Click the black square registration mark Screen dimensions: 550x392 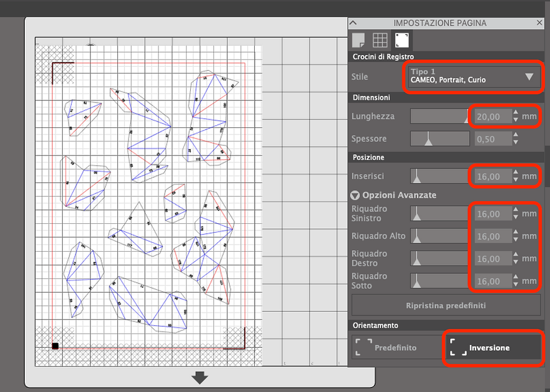(x=55, y=346)
